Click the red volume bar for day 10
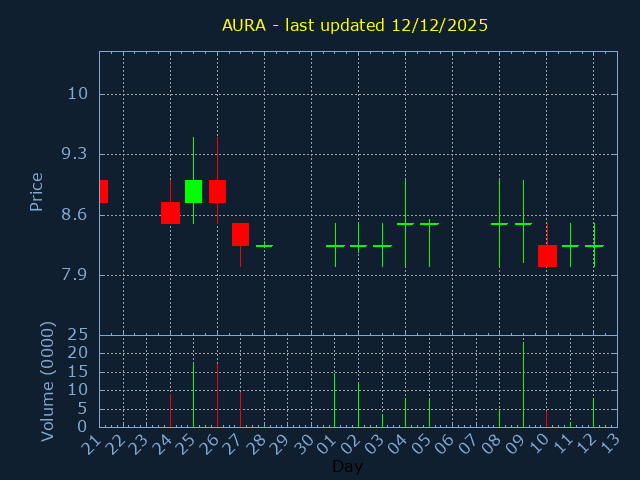640x480 pixels. (x=547, y=419)
